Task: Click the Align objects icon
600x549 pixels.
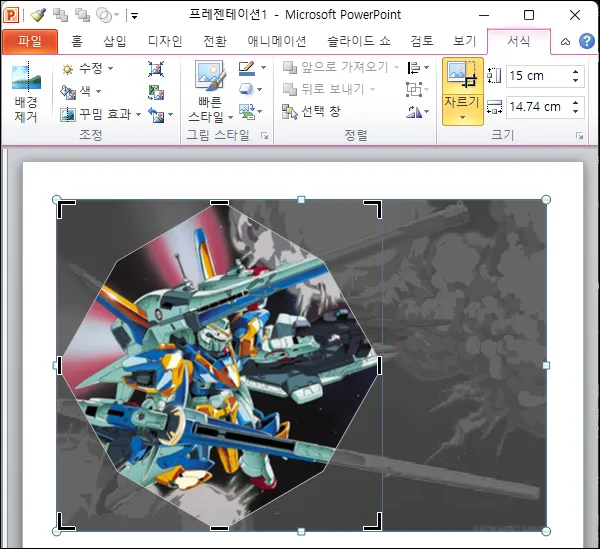Action: [x=414, y=68]
